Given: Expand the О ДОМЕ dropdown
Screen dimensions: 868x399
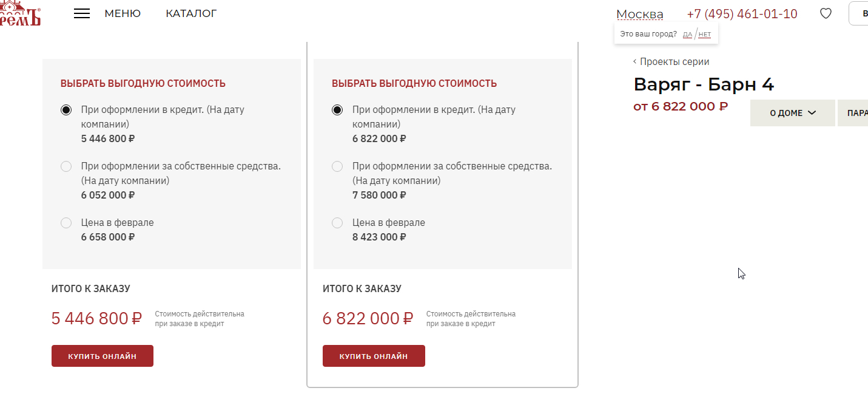Looking at the screenshot, I should [x=792, y=113].
